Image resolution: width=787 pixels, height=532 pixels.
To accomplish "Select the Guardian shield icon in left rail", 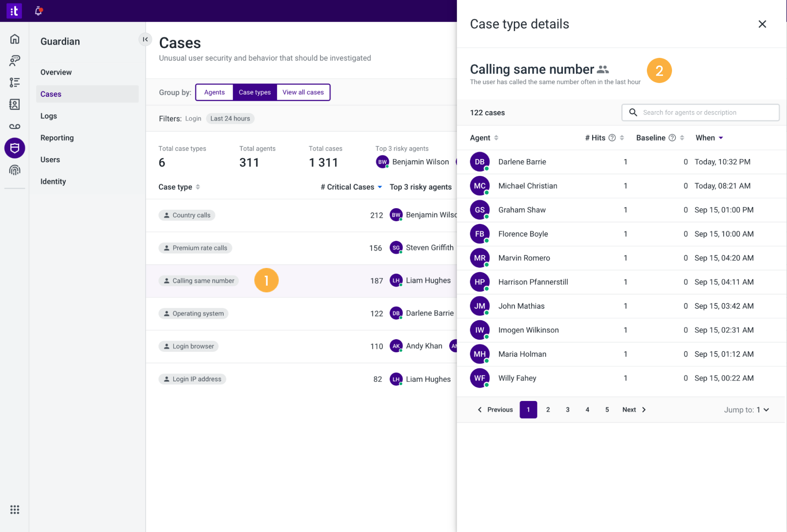I will click(15, 148).
